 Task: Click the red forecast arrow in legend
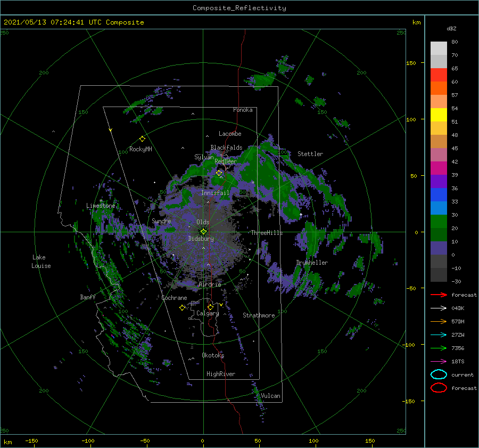coord(439,295)
